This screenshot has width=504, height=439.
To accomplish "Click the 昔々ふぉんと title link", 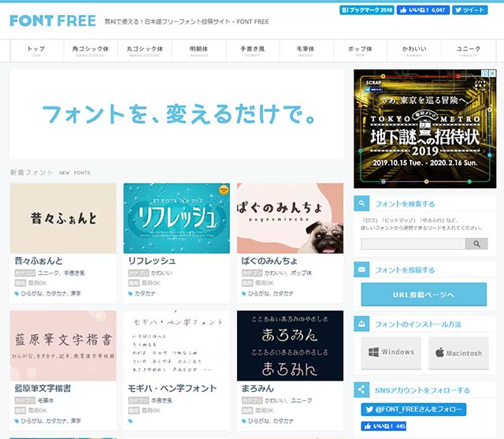I will pyautogui.click(x=39, y=261).
